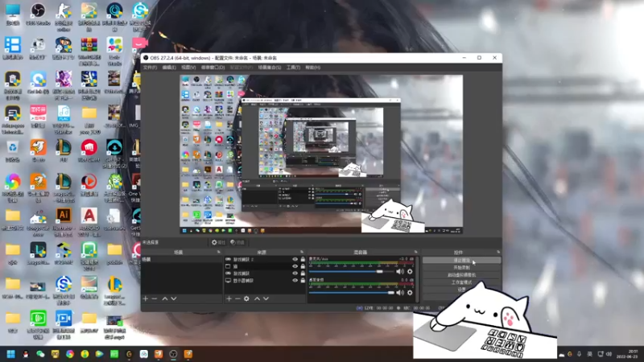Adjust the Desktop Audio volume slider
This screenshot has width=644, height=362.
[x=351, y=293]
